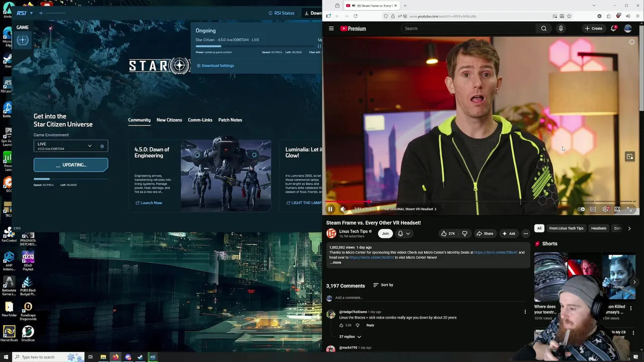Open subscription notification bell dropdown
The image size is (644, 362).
[x=404, y=233]
